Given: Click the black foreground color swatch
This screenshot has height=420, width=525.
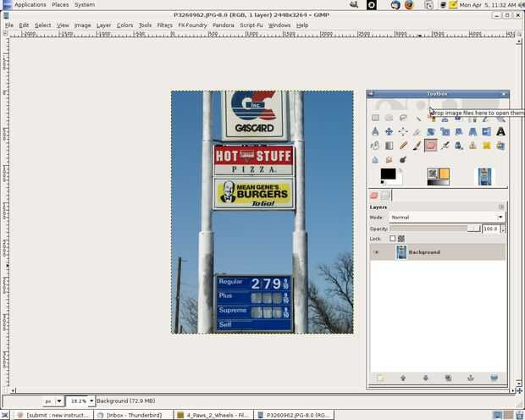Looking at the screenshot, I should point(388,174).
